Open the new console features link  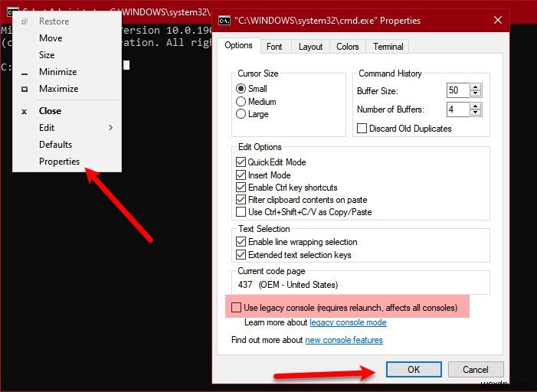point(344,340)
